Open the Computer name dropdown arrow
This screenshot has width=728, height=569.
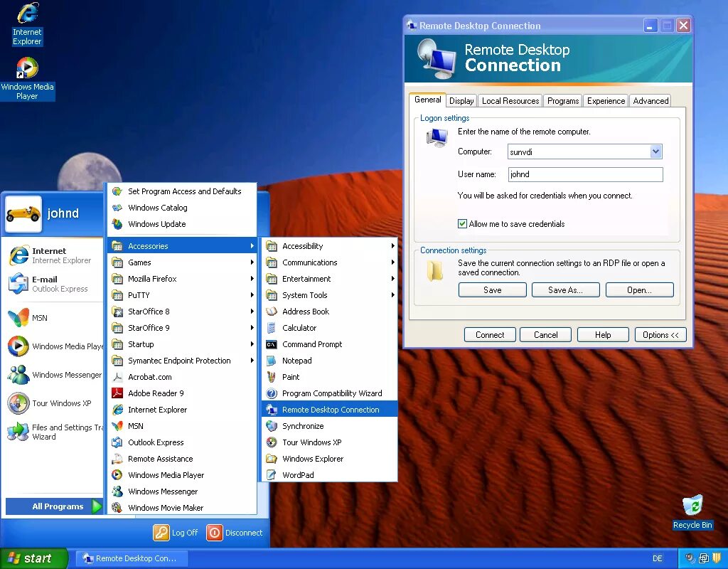[x=655, y=151]
